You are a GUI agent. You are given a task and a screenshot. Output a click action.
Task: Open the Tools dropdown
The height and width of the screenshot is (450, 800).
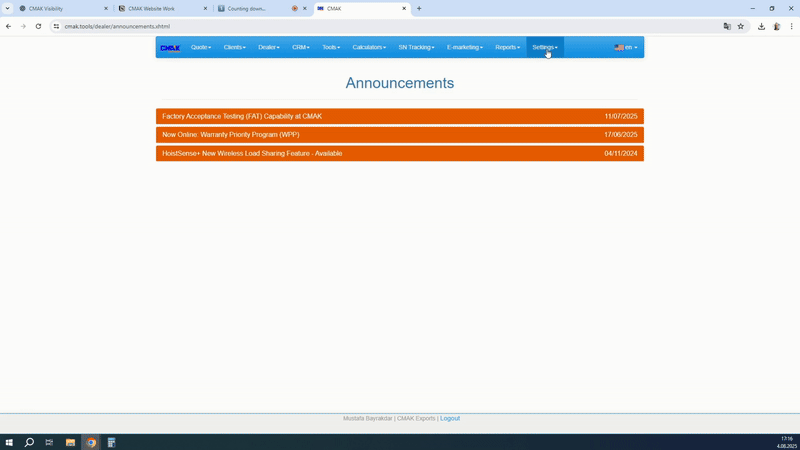click(331, 47)
